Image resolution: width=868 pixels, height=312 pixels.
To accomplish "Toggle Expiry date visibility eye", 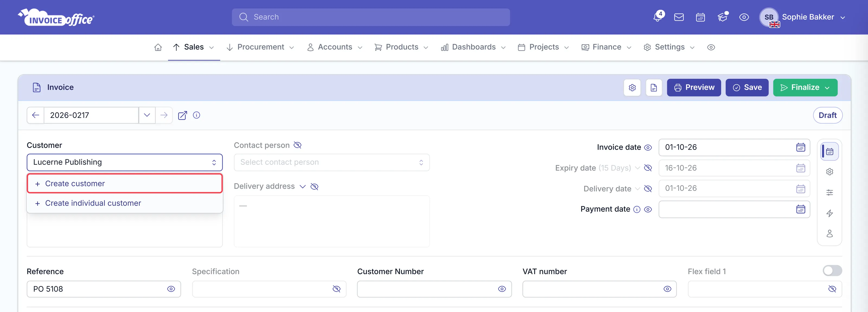I will tap(648, 168).
